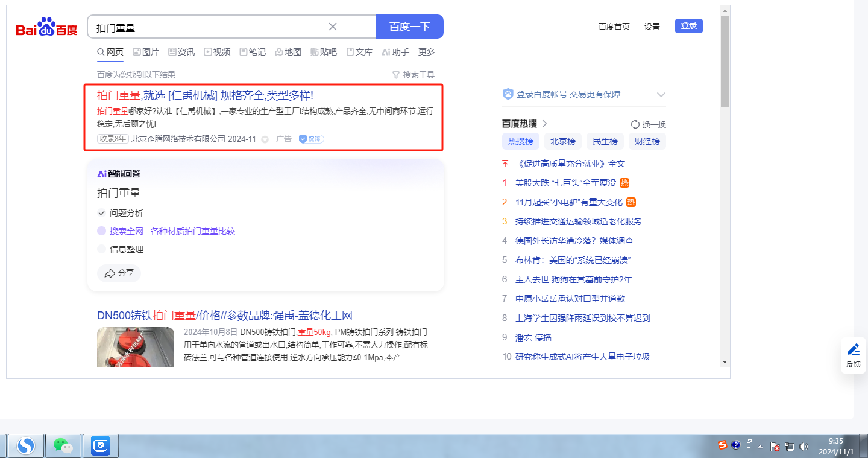Viewport: 868px width, 458px height.
Task: Click the 换一换 refresh icon
Action: pos(635,124)
